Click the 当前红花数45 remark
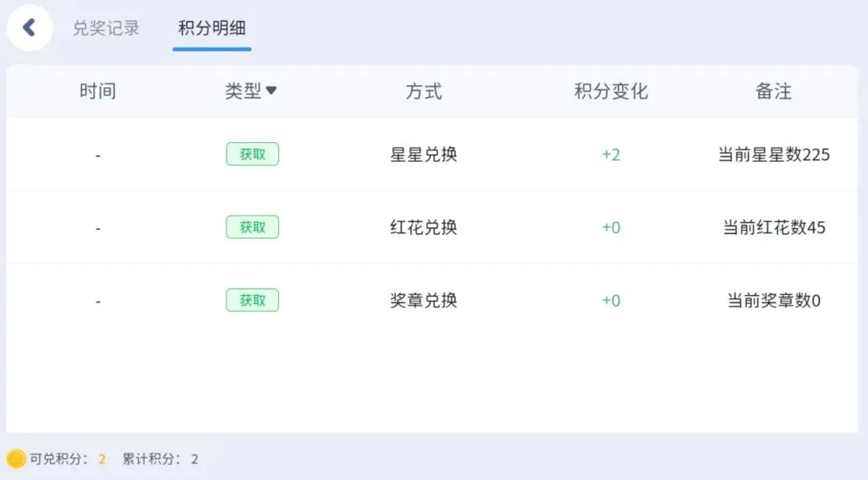The image size is (868, 480). 774,228
